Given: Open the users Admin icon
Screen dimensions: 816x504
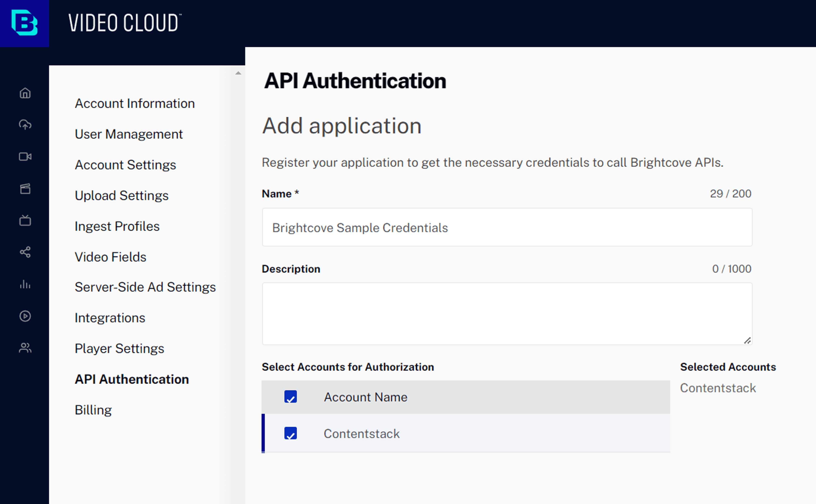Looking at the screenshot, I should pyautogui.click(x=25, y=348).
